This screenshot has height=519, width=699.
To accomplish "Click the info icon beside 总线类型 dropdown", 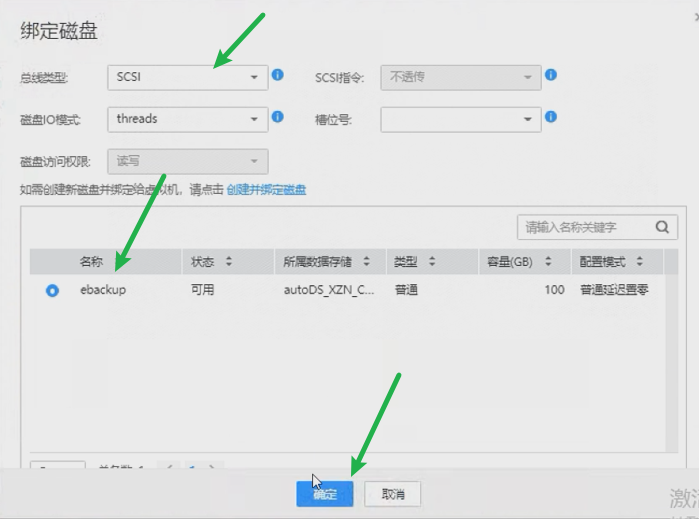I will tap(279, 75).
